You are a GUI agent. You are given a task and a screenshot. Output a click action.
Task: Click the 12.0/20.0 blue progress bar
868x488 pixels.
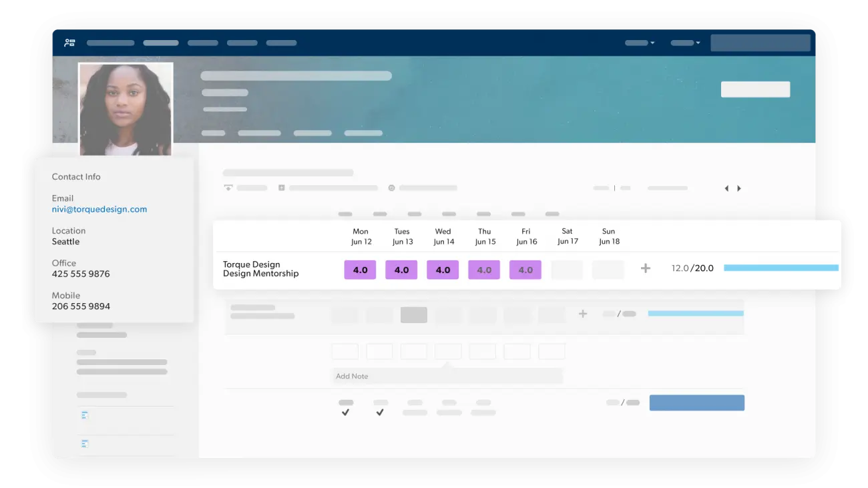[781, 268]
